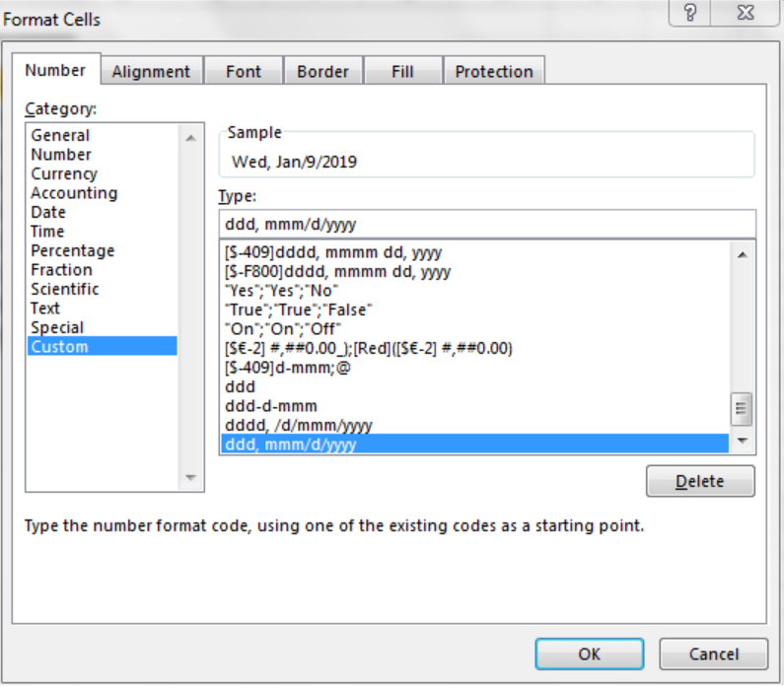The width and height of the screenshot is (784, 687).
Task: Close the Format Cells dialog
Action: [746, 12]
